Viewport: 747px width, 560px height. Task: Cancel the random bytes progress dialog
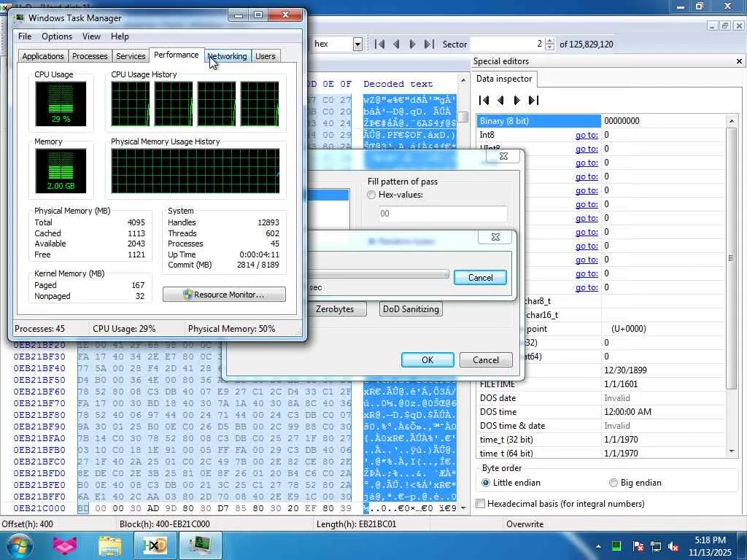coord(479,278)
